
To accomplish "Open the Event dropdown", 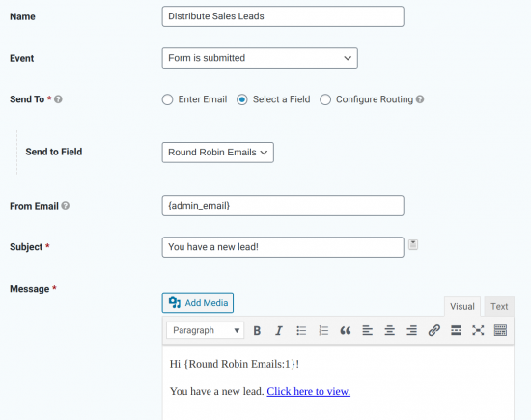I will coord(260,58).
